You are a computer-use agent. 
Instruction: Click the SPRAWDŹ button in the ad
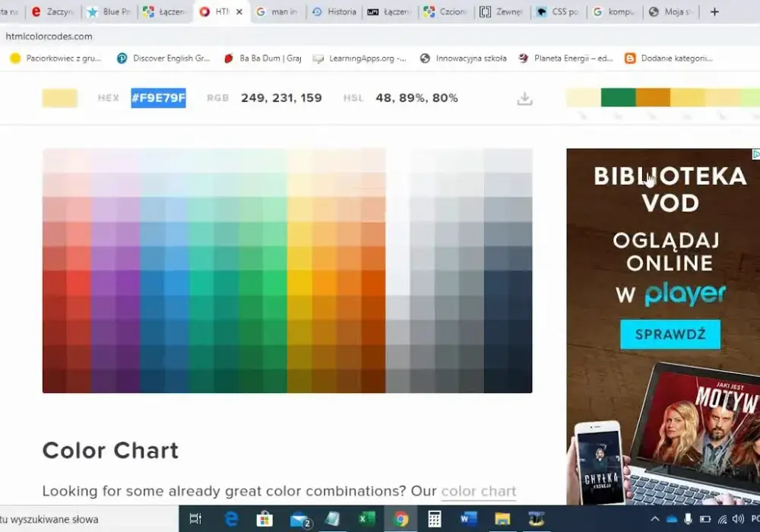(670, 334)
